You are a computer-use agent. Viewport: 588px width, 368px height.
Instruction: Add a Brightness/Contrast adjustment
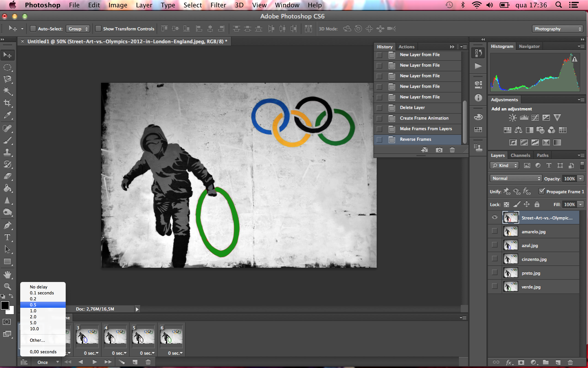point(513,118)
